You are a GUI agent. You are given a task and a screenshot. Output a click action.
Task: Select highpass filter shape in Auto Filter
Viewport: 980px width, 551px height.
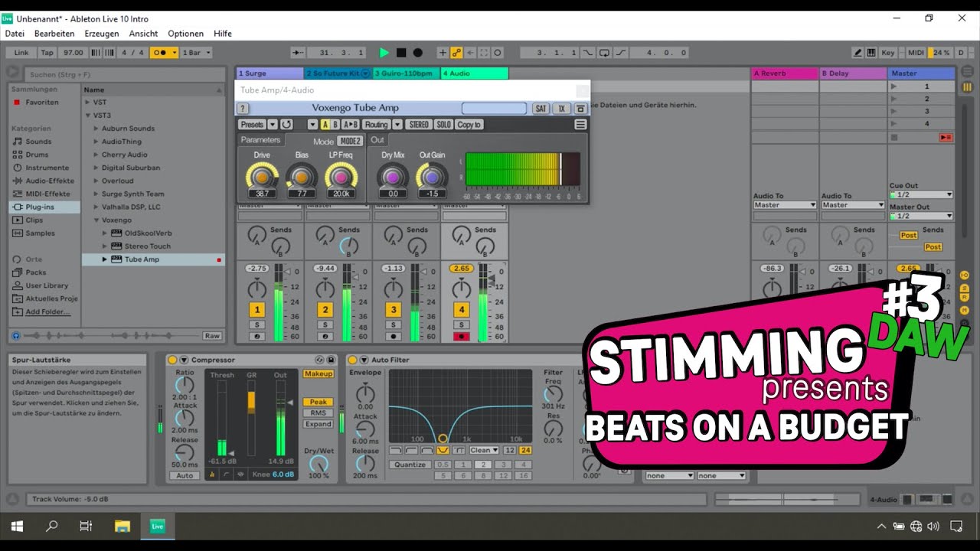[411, 450]
